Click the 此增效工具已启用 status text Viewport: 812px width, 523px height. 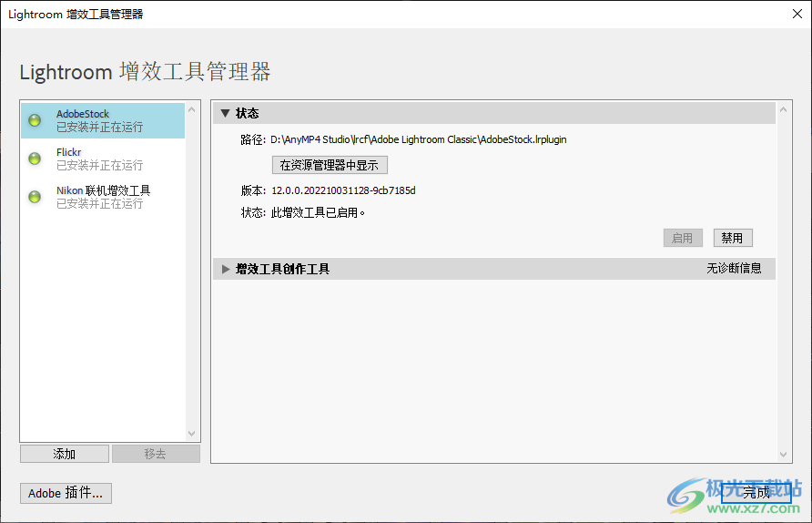[318, 212]
